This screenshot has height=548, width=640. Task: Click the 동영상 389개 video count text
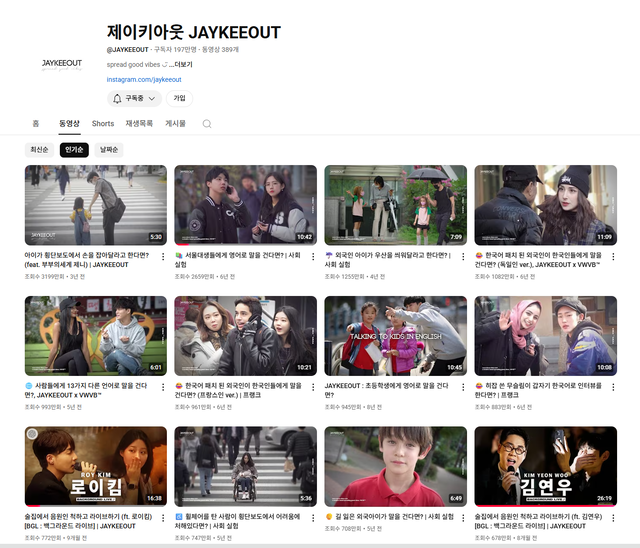click(220, 50)
